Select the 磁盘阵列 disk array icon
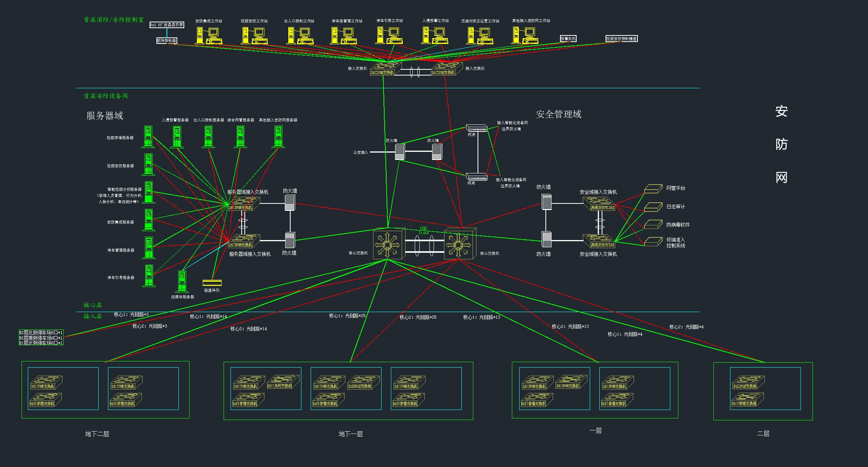This screenshot has width=868, height=467. pyautogui.click(x=212, y=283)
